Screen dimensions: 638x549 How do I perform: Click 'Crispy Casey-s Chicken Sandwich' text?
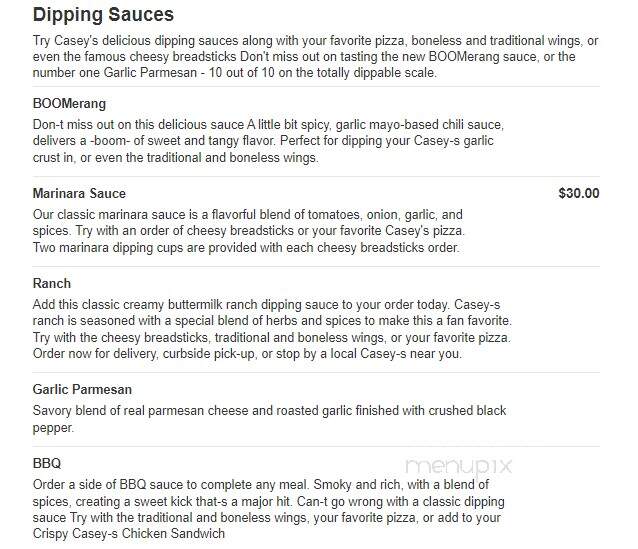(129, 534)
